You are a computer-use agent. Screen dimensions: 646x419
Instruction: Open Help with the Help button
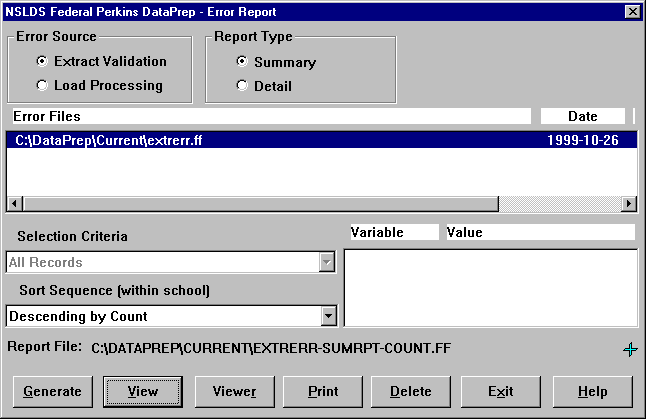592,391
